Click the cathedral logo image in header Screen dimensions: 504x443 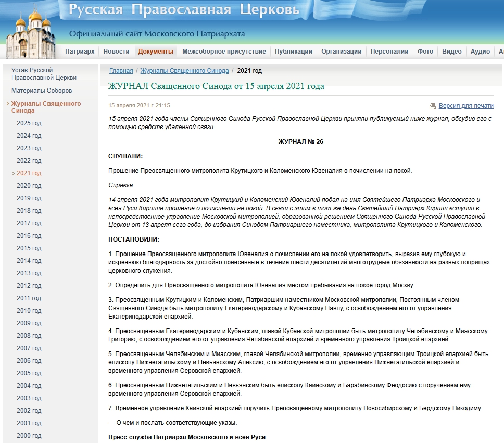[x=31, y=32]
